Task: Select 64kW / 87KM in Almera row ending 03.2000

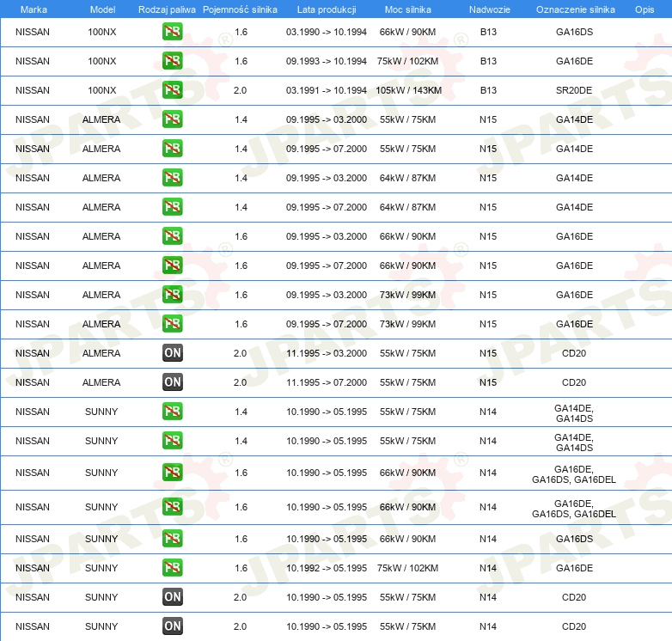Action: pyautogui.click(x=407, y=178)
